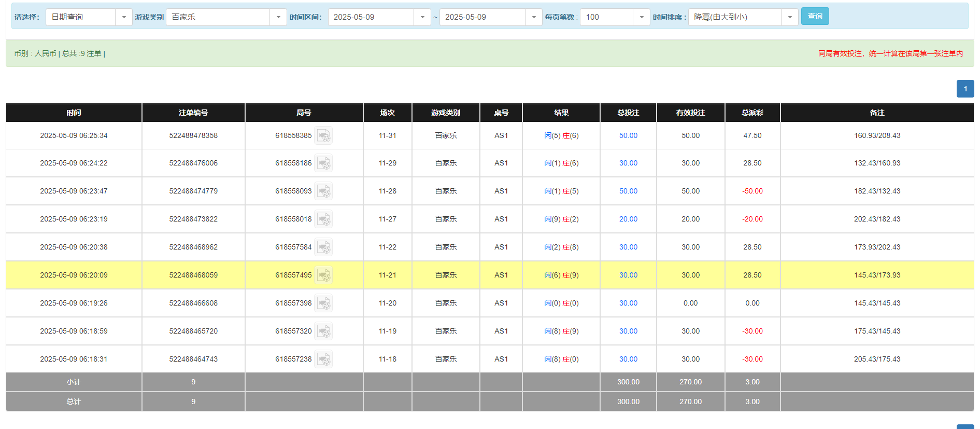Click replay icon beside round 618557398
The width and height of the screenshot is (980, 429).
(323, 303)
